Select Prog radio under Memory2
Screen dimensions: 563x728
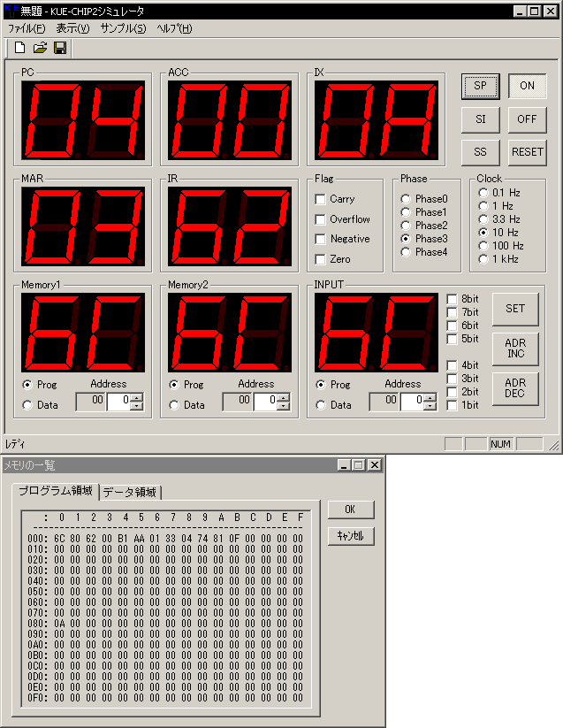tap(174, 385)
